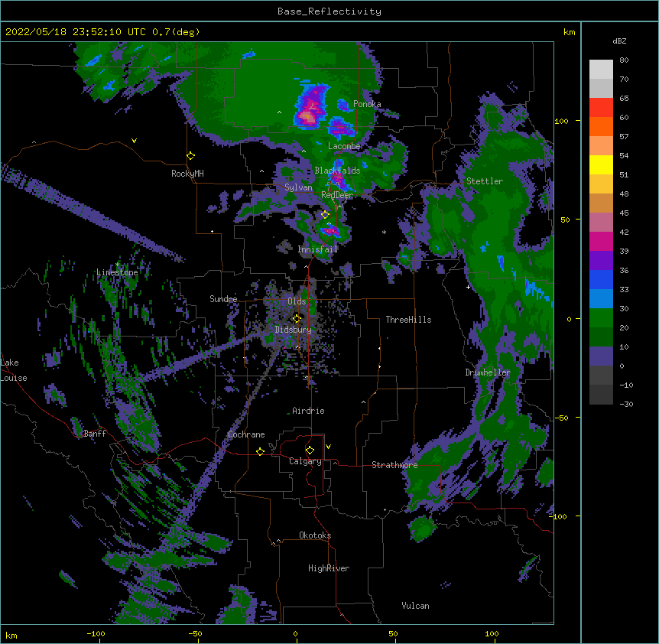Click the Innisfail label
659x644 pixels.
pos(318,249)
